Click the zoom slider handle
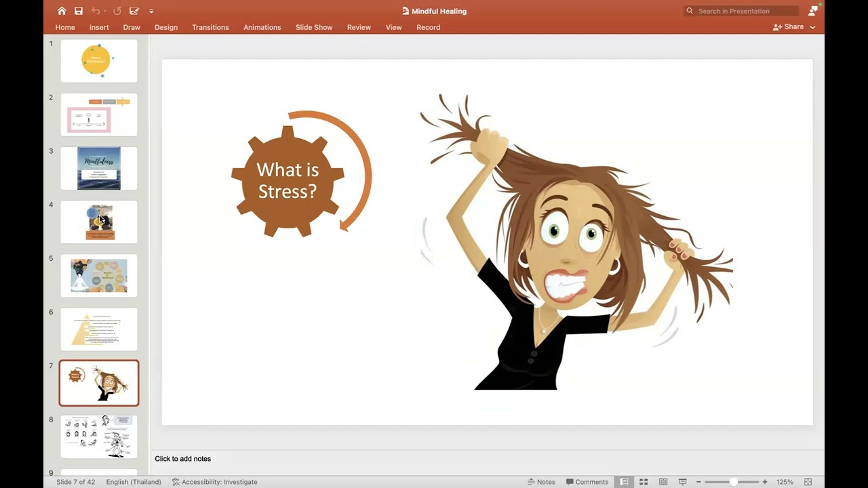 733,482
